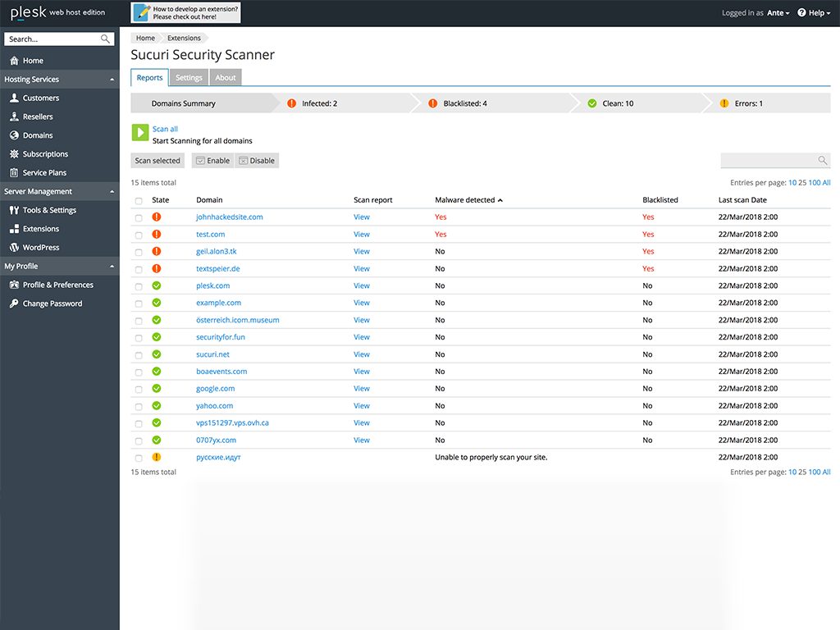Tick the checkbox for johnhackedsite.com
The width and height of the screenshot is (840, 630).
click(x=139, y=217)
